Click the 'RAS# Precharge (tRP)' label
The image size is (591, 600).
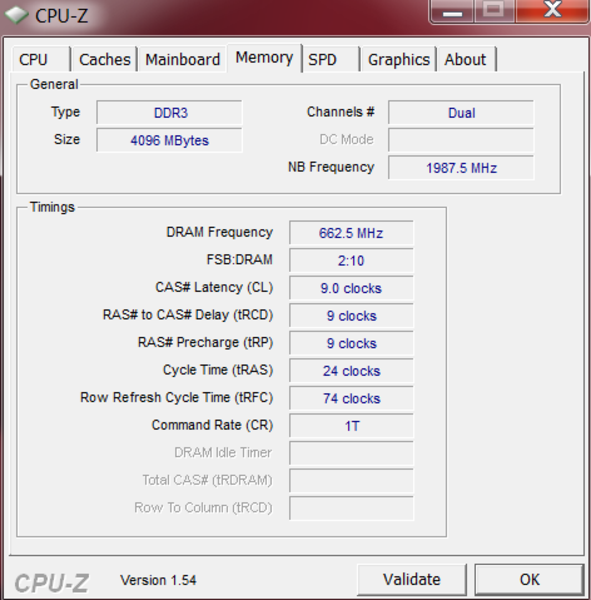tap(206, 342)
